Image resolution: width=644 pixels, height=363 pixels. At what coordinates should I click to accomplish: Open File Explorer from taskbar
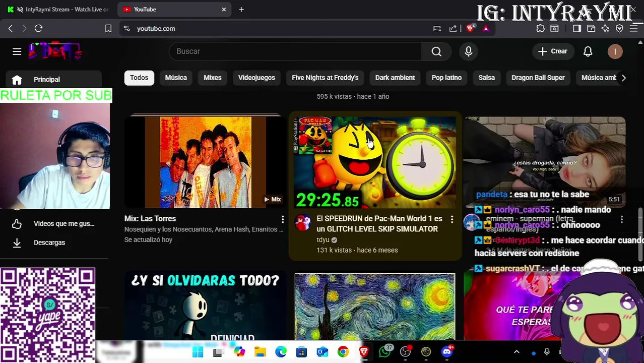click(260, 352)
